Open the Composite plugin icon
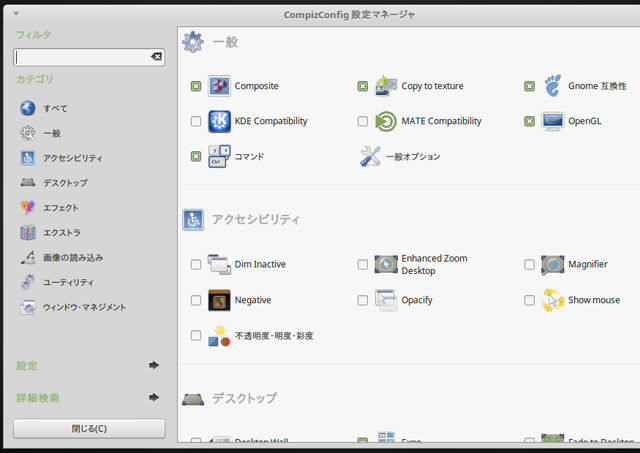 click(219, 86)
